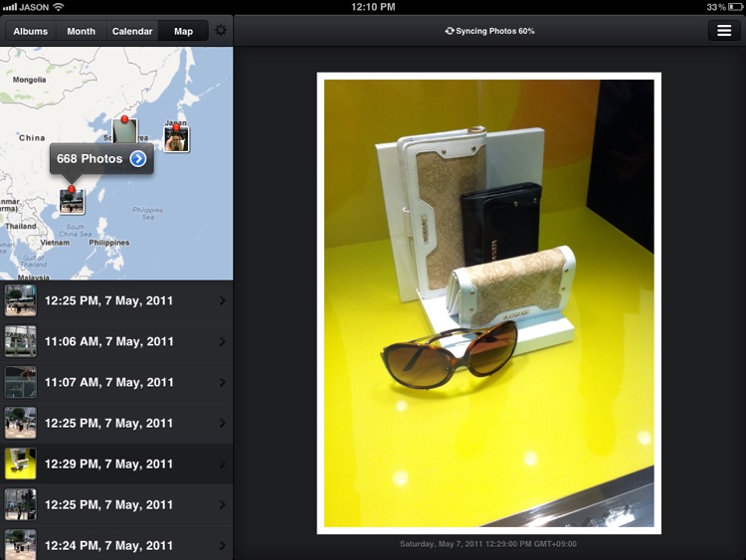The image size is (746, 560).
Task: Click the photo date caption below the image
Action: click(x=488, y=544)
